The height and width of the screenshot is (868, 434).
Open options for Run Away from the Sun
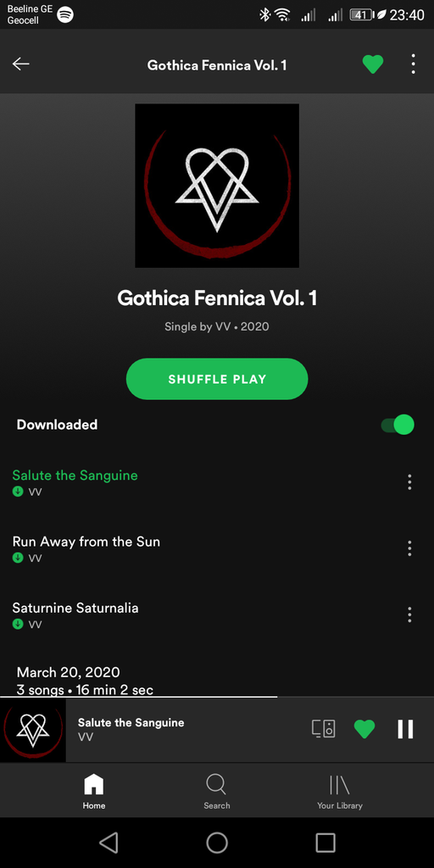tap(409, 548)
